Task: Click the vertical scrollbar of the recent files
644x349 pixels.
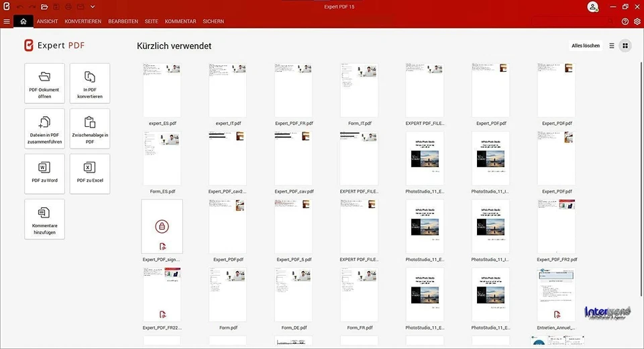Action: tap(641, 179)
